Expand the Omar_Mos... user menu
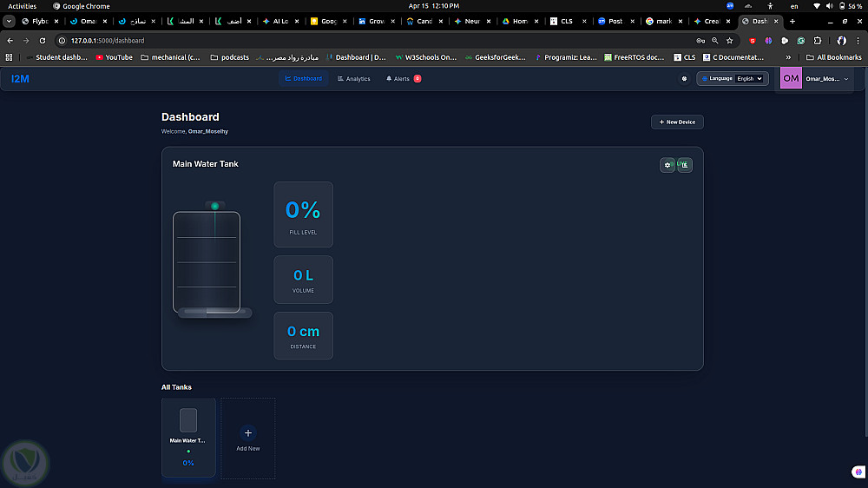 click(826, 79)
